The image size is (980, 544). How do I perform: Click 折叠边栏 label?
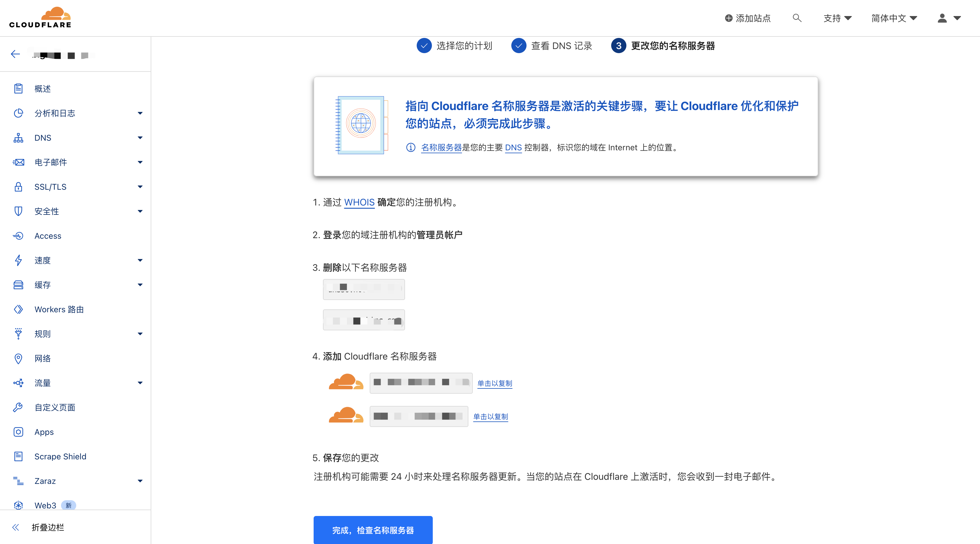click(x=48, y=527)
